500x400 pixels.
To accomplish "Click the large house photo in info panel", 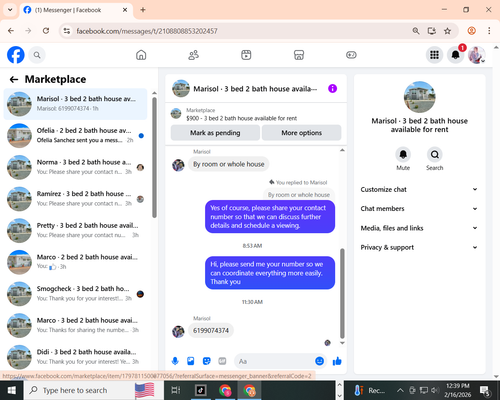I will coord(419,97).
